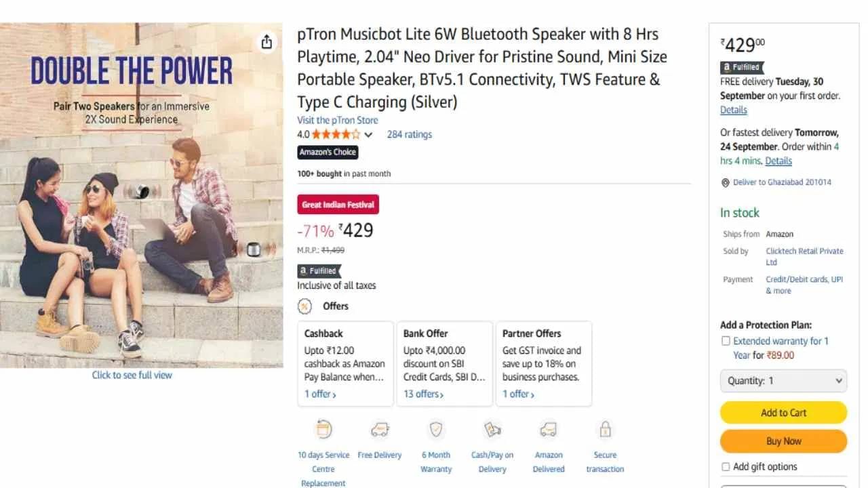Click the 6 Month Warranty shield icon
The width and height of the screenshot is (868, 488).
tap(435, 429)
